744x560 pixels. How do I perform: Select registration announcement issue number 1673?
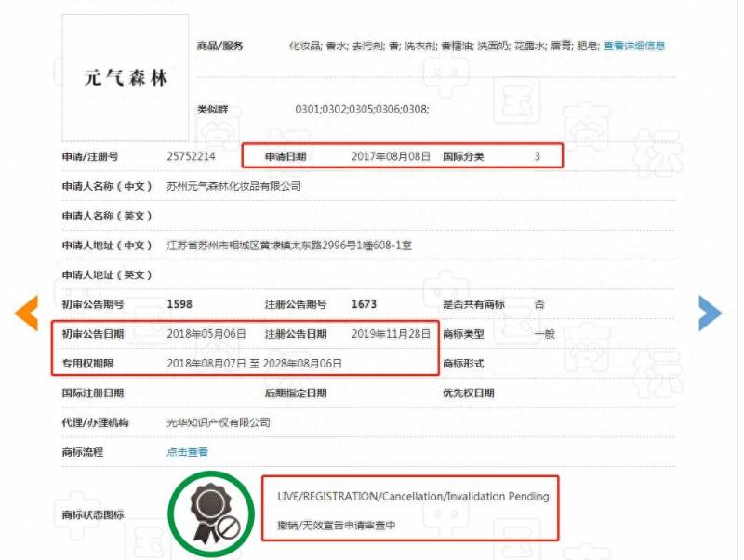364,304
